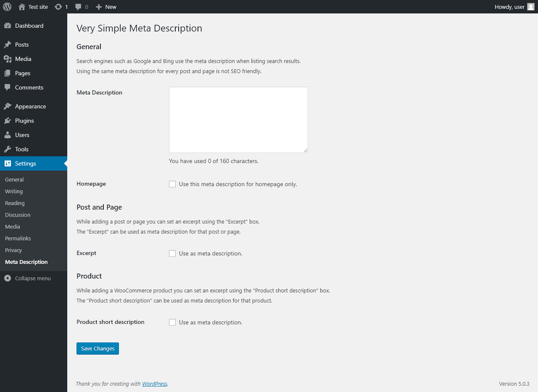
Task: Follow the WordPress footer link
Action: tap(155, 384)
